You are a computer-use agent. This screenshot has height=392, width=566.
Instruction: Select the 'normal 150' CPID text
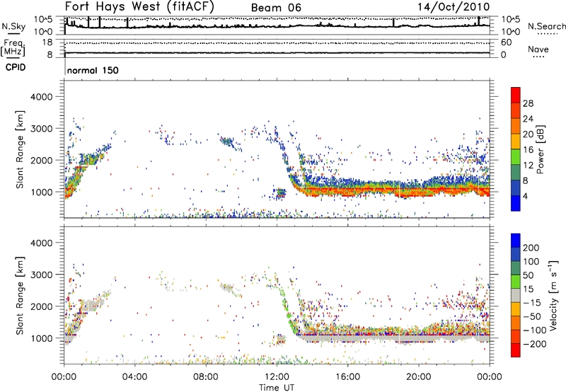[x=93, y=70]
